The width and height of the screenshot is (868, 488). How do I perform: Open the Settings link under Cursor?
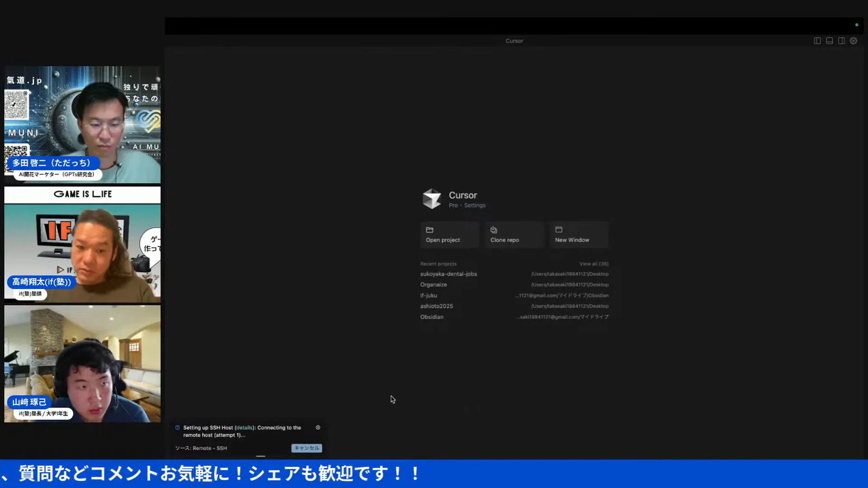[475, 206]
